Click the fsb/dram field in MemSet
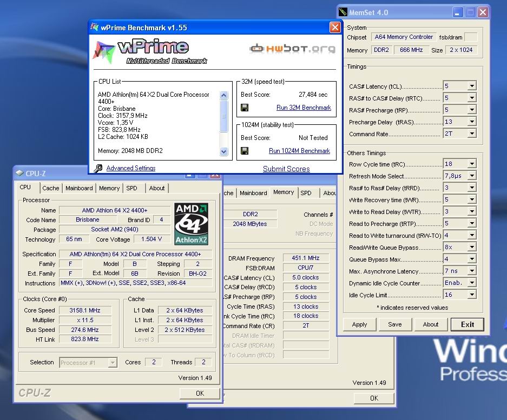The image size is (507, 420). coord(471,37)
